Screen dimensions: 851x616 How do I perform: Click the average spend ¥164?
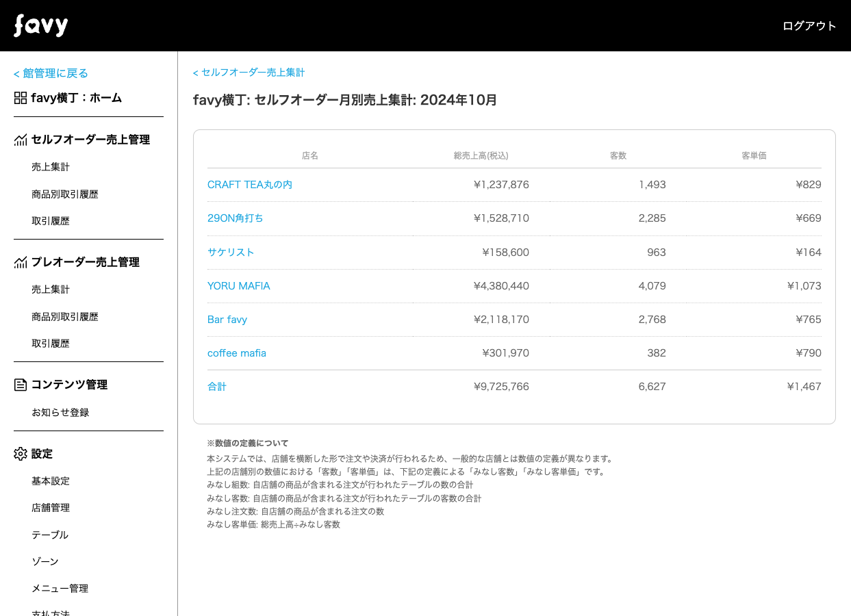[809, 252]
